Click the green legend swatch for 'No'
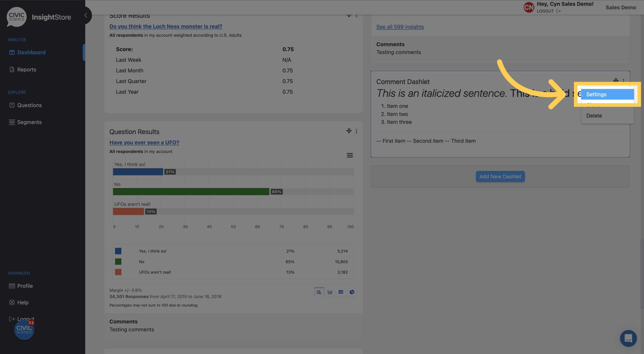This screenshot has width=644, height=354. (118, 262)
